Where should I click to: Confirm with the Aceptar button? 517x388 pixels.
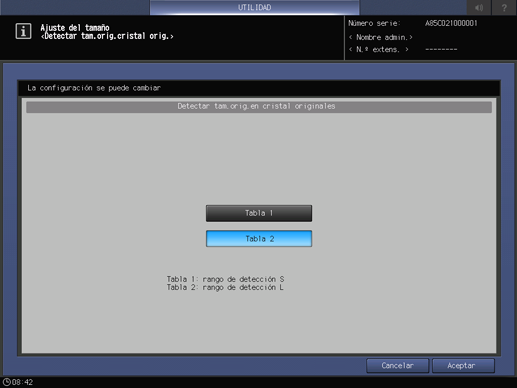(x=463, y=366)
